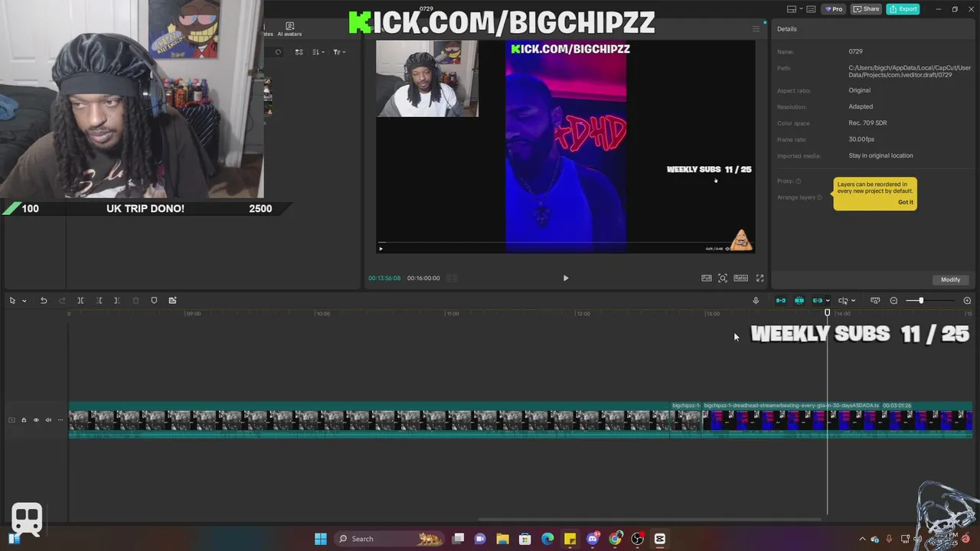Click the Pro upgrade button
This screenshot has height=551, width=980.
click(834, 9)
